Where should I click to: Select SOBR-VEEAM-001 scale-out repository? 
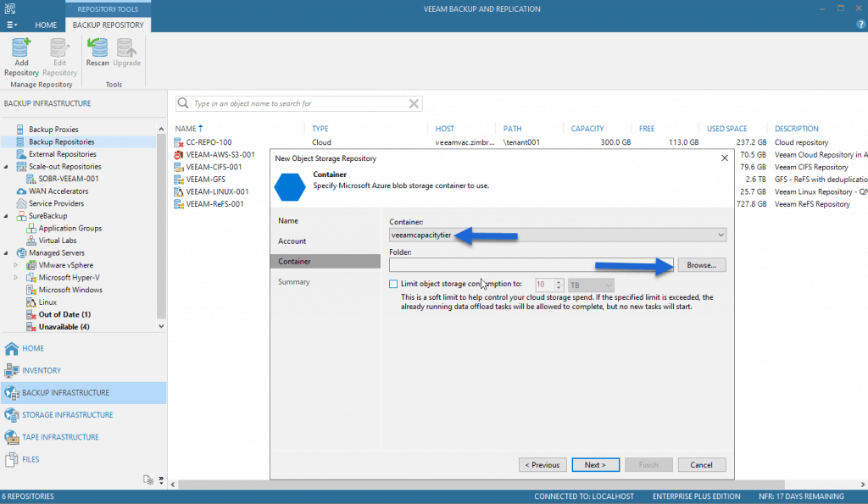pyautogui.click(x=69, y=179)
